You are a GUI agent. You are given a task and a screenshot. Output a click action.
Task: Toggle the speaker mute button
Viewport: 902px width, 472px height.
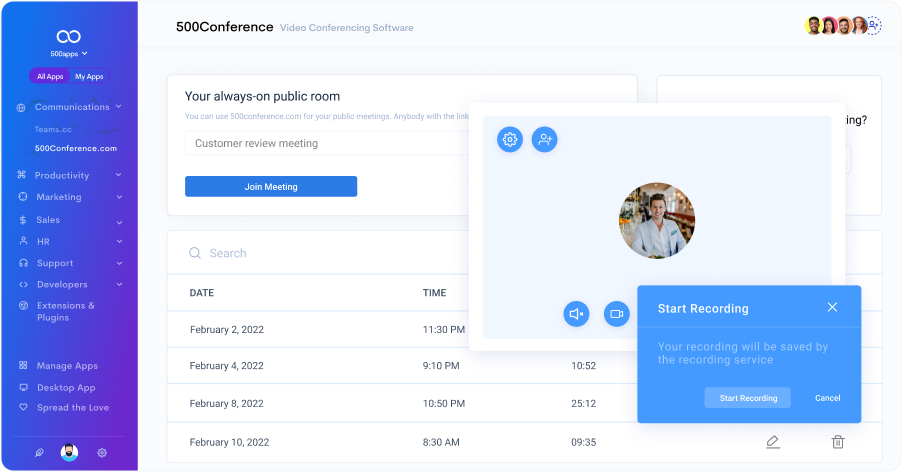576,314
